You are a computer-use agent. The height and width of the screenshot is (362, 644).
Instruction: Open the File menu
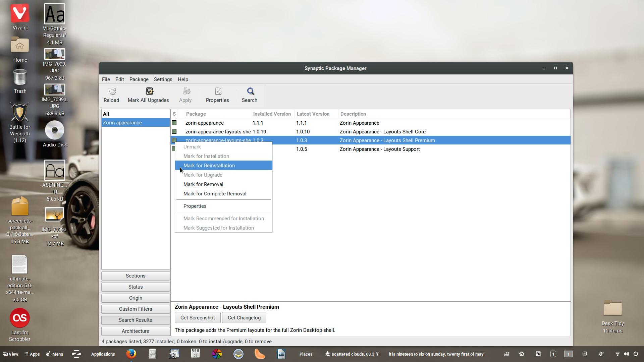coord(106,79)
